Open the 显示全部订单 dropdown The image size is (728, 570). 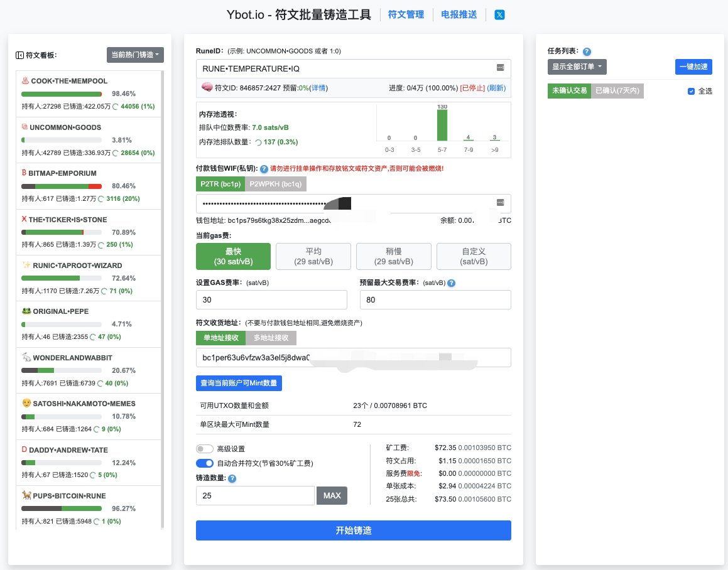tap(577, 67)
